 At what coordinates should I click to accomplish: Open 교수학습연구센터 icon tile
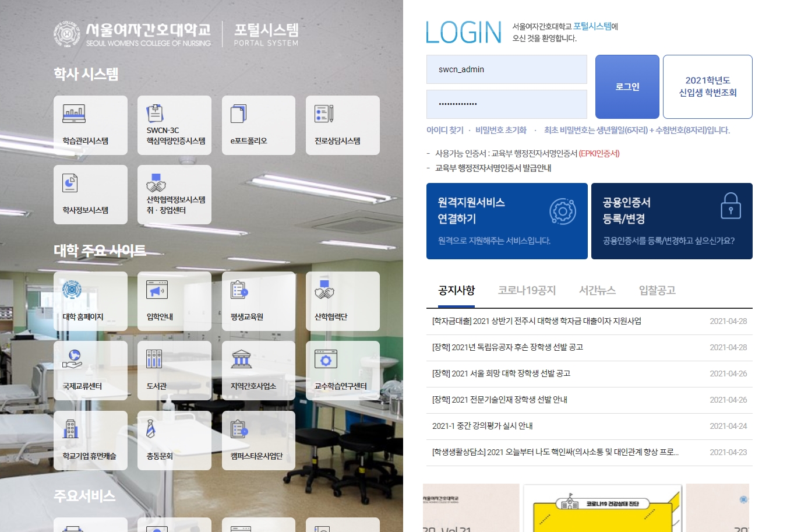[x=343, y=371]
